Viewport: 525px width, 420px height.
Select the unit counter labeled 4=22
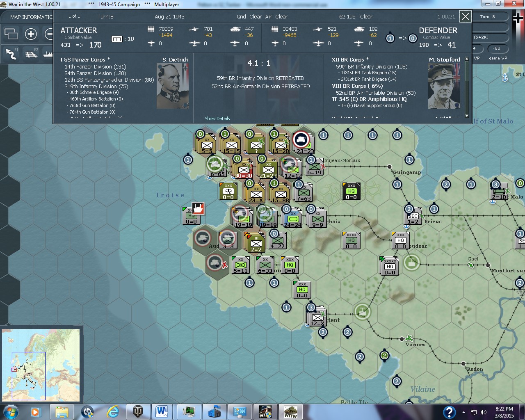277,240
